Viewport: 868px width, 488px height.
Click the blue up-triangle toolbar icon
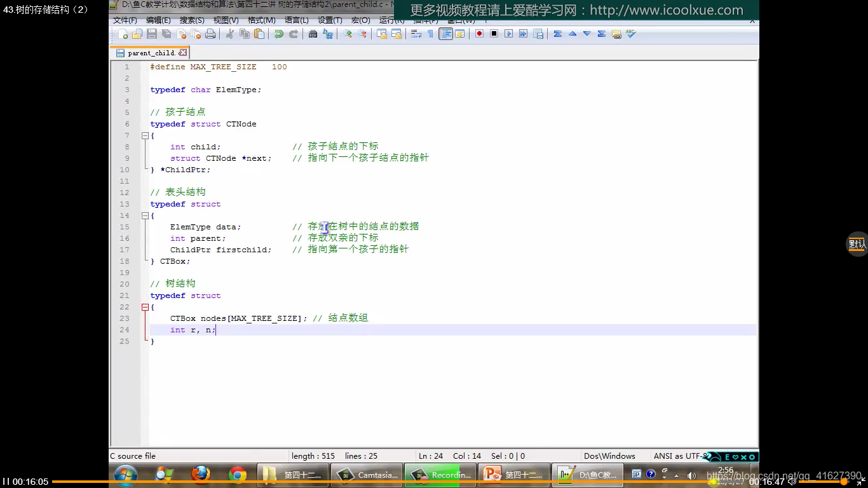click(572, 34)
